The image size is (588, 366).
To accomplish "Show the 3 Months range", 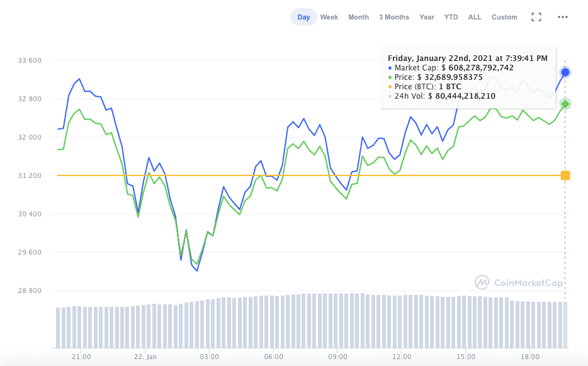I will (x=393, y=17).
